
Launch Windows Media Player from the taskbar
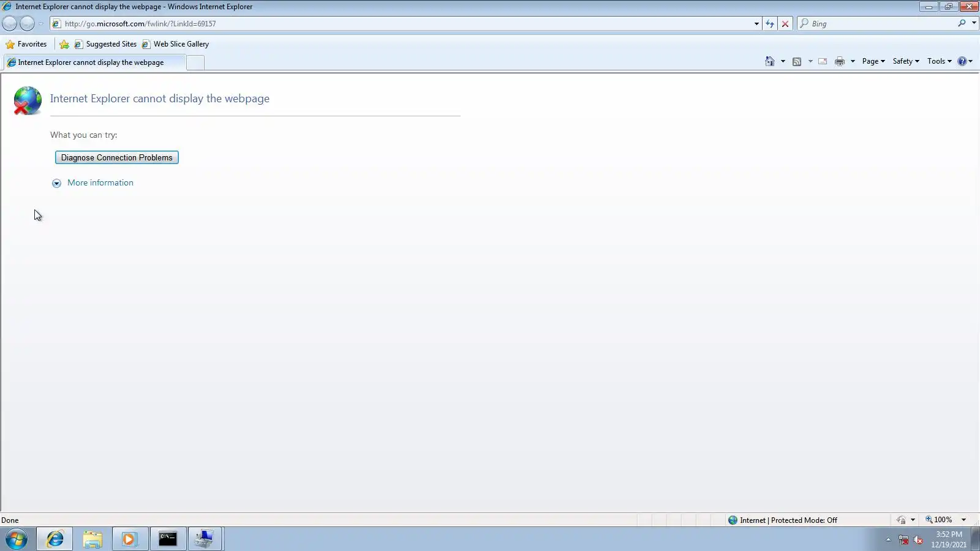[x=129, y=539]
